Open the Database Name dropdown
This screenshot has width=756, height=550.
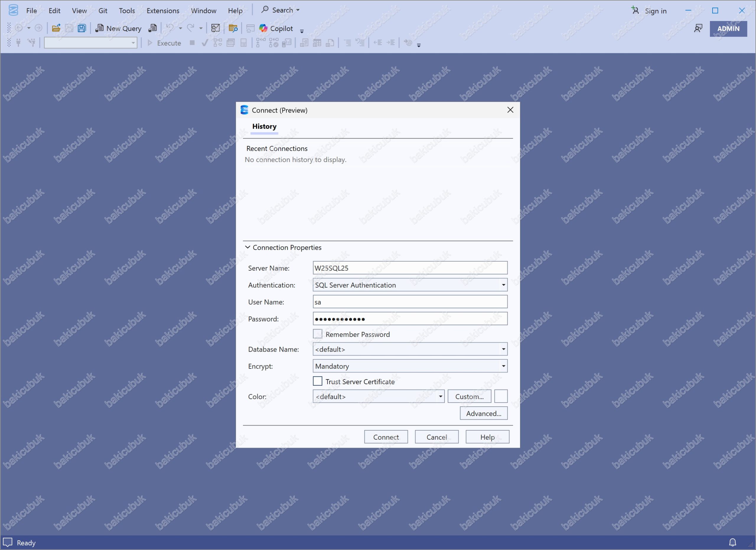coord(410,349)
